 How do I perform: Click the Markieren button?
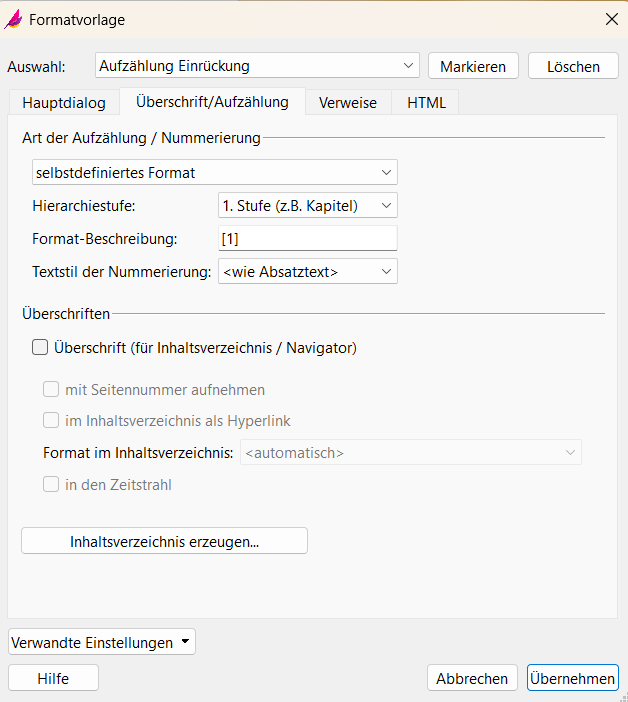[473, 66]
